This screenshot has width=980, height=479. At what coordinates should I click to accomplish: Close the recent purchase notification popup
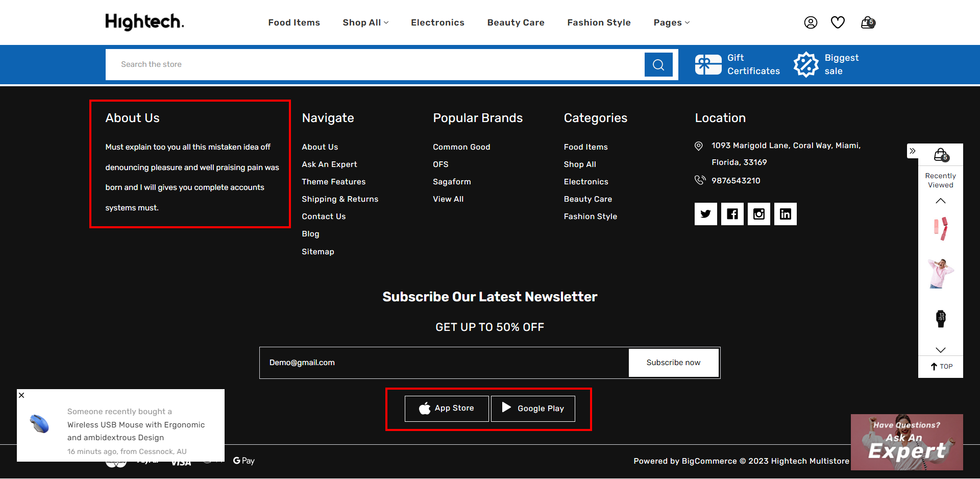pos(21,395)
